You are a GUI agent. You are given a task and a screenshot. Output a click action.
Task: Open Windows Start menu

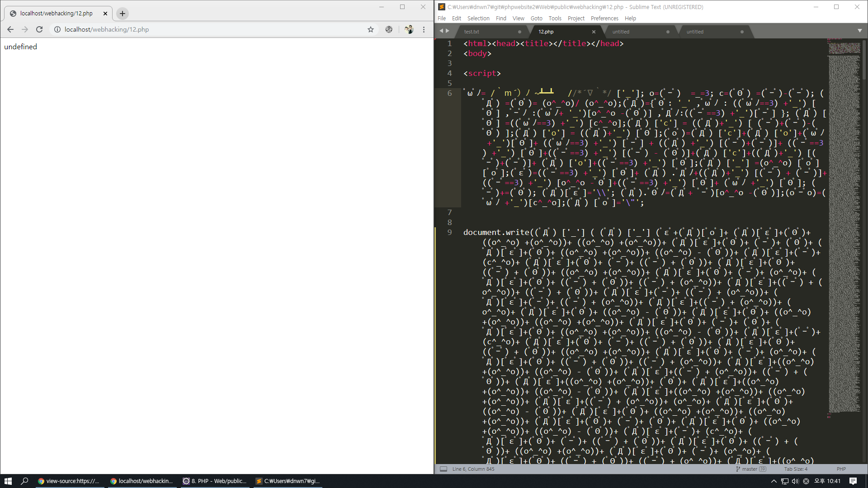[8, 481]
